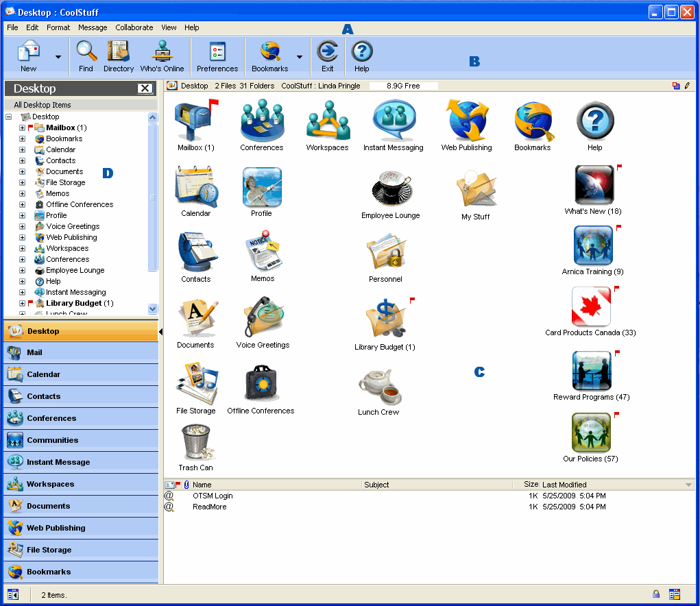Click the Who's Online toolbar icon

pyautogui.click(x=162, y=56)
